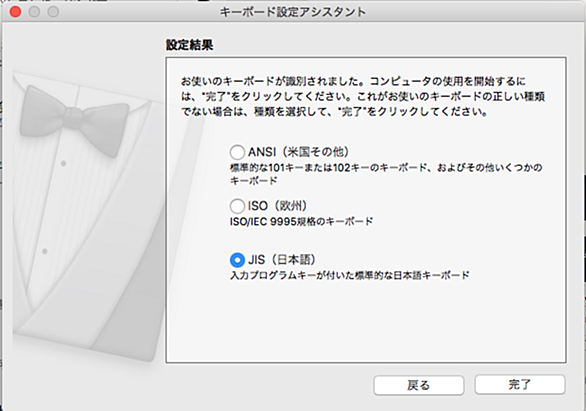The width and height of the screenshot is (586, 411).
Task: Click the ISO/IEC 9995規格 description text
Action: (301, 222)
